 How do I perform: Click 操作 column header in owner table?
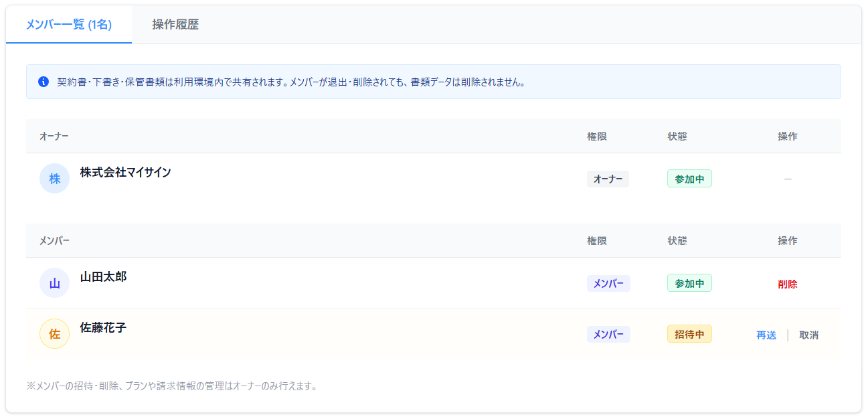pyautogui.click(x=788, y=137)
